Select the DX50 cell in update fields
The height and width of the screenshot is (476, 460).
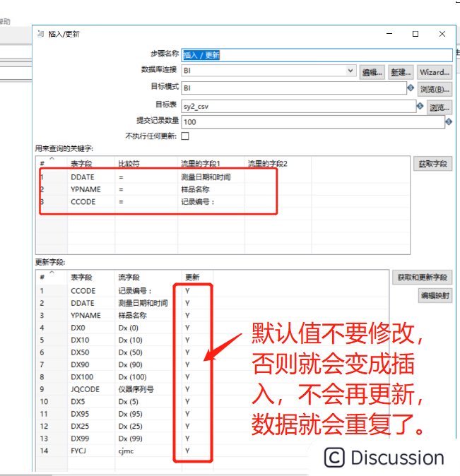80,352
